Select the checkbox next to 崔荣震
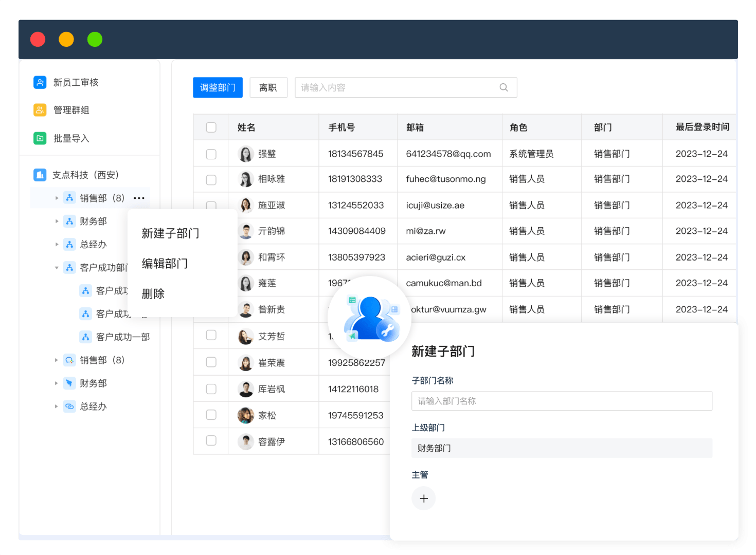Viewport: 756px width, 555px height. (x=211, y=362)
